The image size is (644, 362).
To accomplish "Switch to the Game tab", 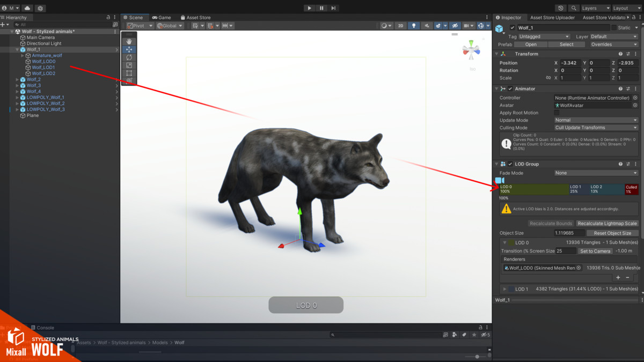I will click(161, 18).
